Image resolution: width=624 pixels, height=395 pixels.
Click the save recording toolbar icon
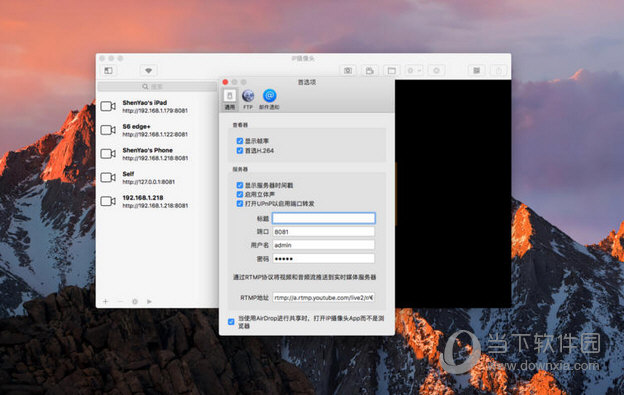click(369, 71)
